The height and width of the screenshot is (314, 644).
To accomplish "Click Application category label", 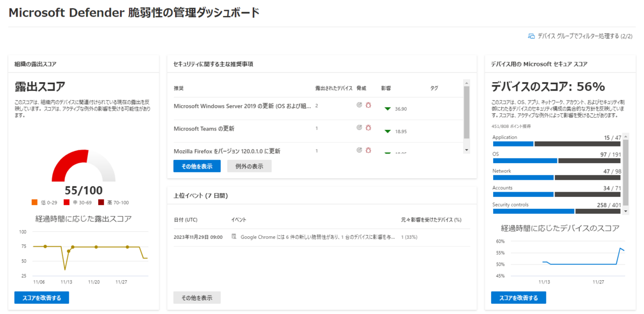I will pyautogui.click(x=504, y=137).
